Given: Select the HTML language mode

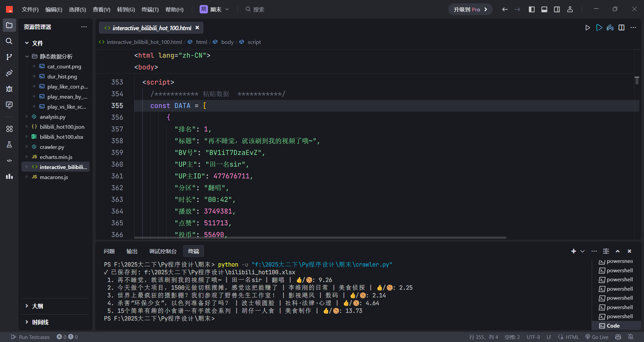Looking at the screenshot, I should coord(572,337).
